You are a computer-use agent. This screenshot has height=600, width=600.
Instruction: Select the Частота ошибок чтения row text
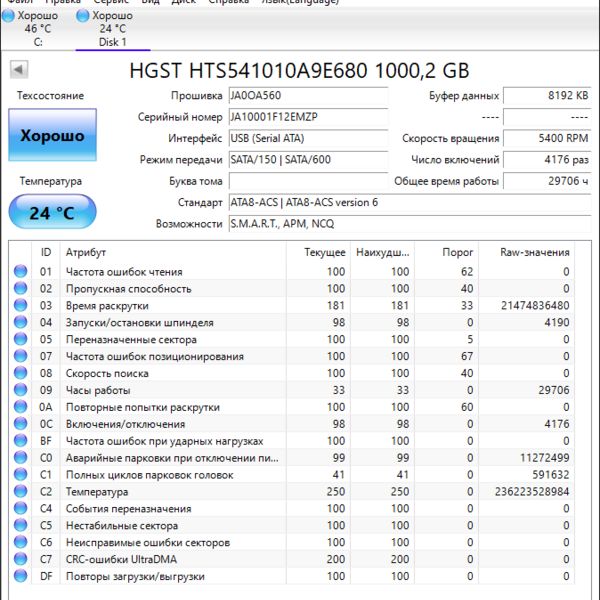click(x=124, y=272)
